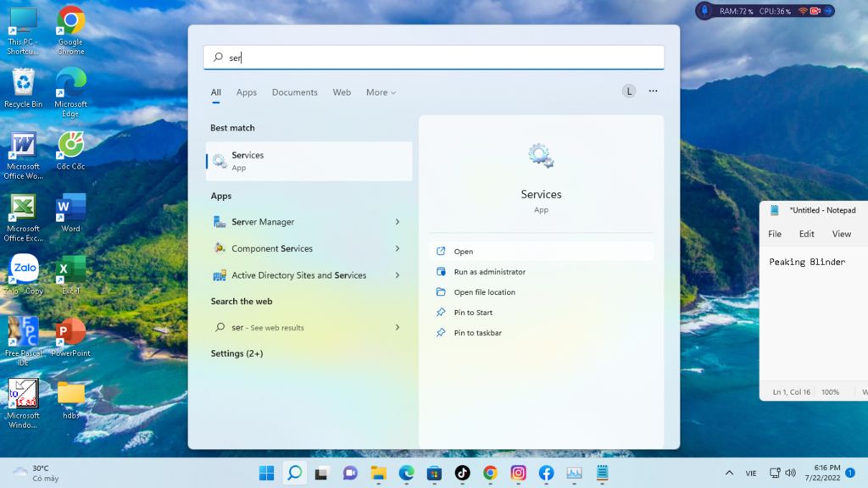Launch Cốc Cốc browser desktop icon

click(71, 151)
